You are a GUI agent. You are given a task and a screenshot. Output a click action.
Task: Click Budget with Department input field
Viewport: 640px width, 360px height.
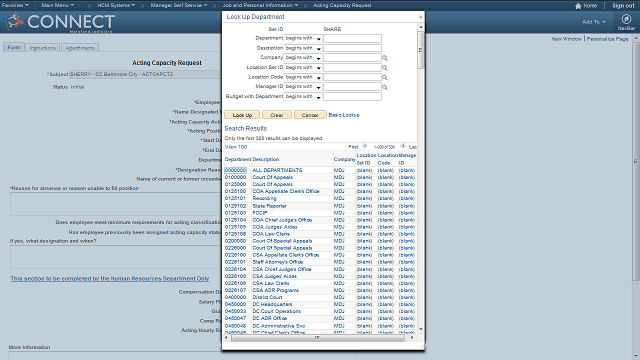tap(352, 97)
